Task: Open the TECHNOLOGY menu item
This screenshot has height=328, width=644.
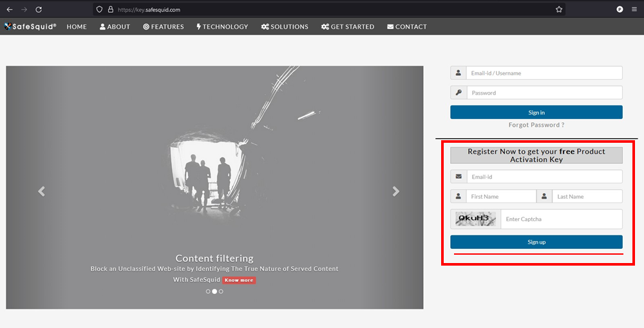Action: [222, 26]
